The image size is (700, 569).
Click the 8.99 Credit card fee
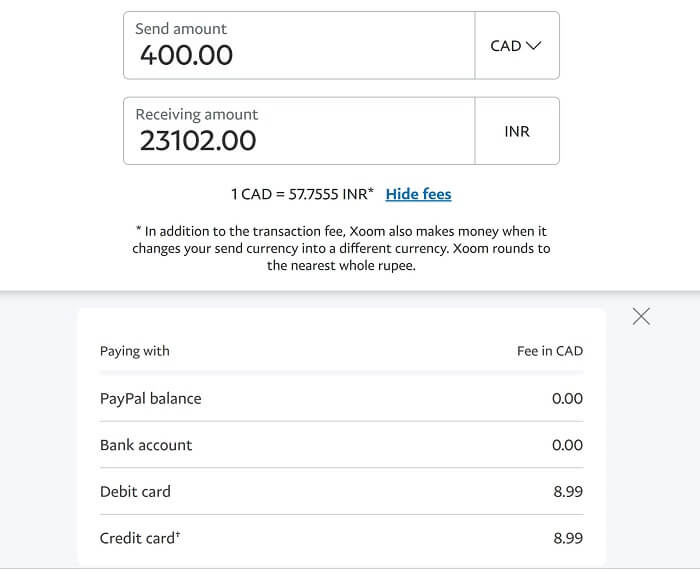[567, 538]
